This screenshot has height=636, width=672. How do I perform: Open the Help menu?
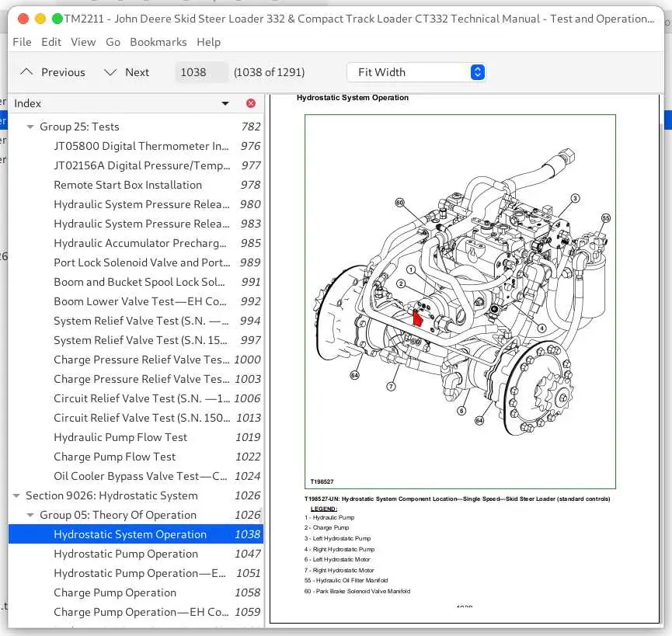click(209, 42)
